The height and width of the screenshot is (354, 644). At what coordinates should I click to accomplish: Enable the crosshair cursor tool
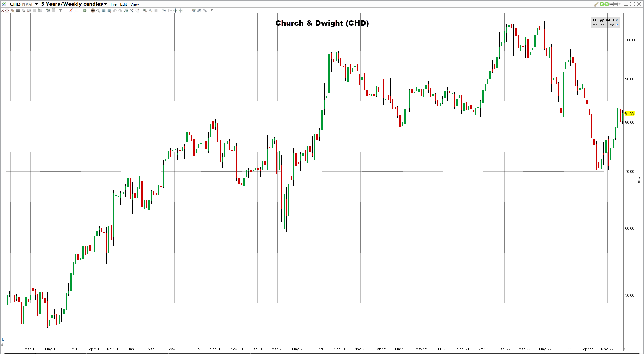93,10
